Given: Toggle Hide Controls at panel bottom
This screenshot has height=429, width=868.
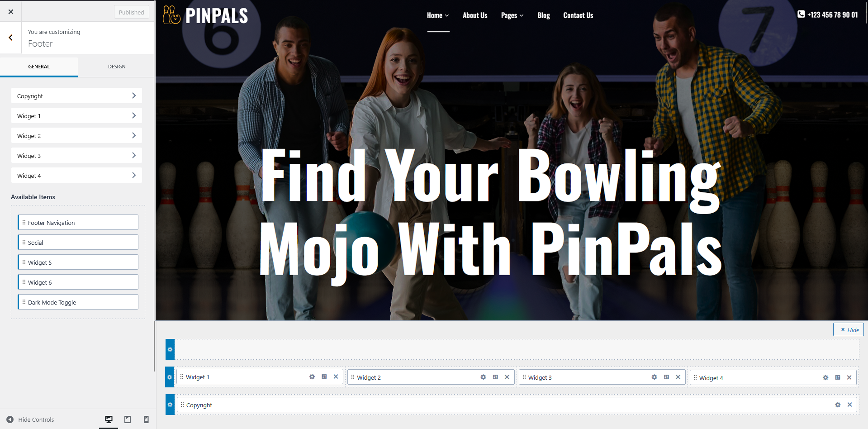Looking at the screenshot, I should [x=30, y=419].
